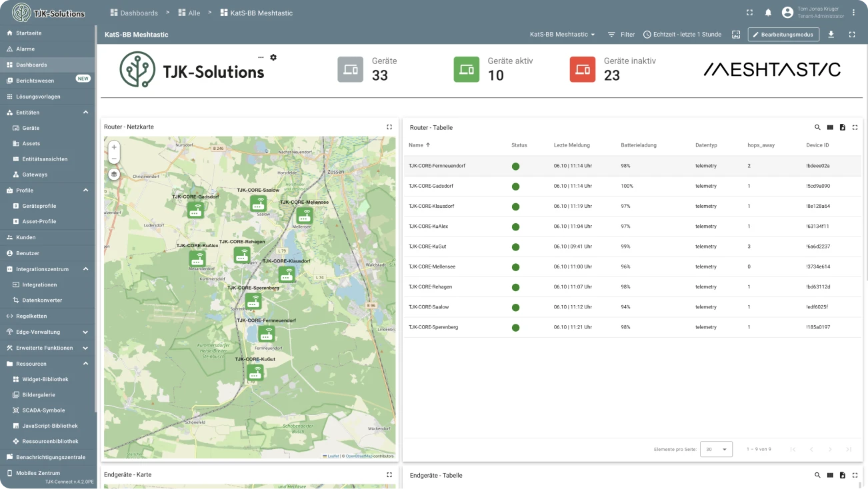Open column display icon in Router - Tabelle
The width and height of the screenshot is (868, 489).
[x=830, y=127]
